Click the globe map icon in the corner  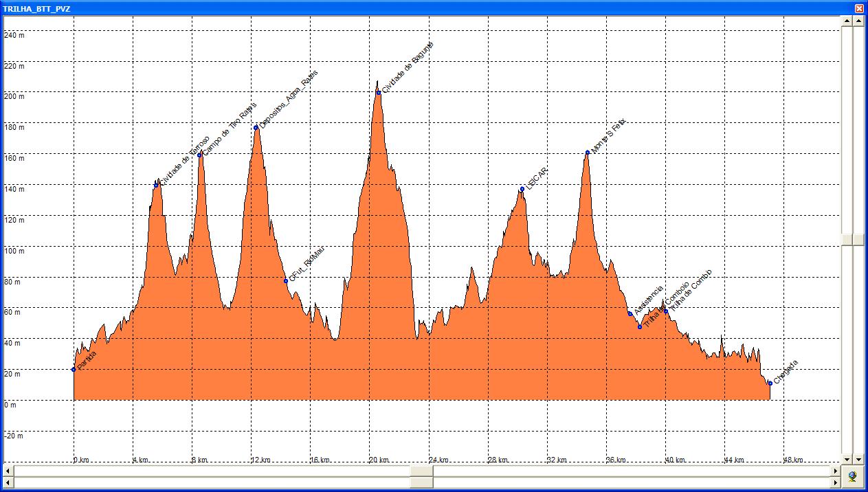click(852, 476)
